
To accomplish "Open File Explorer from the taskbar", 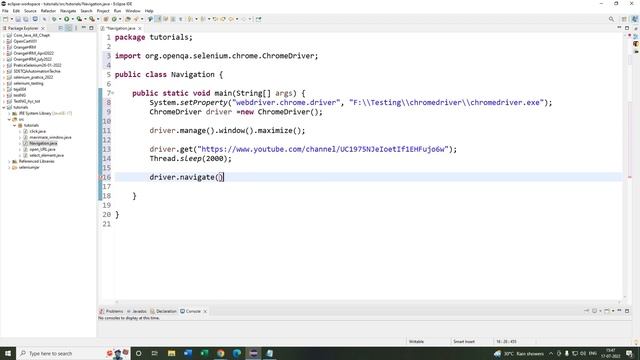I will tap(171, 353).
